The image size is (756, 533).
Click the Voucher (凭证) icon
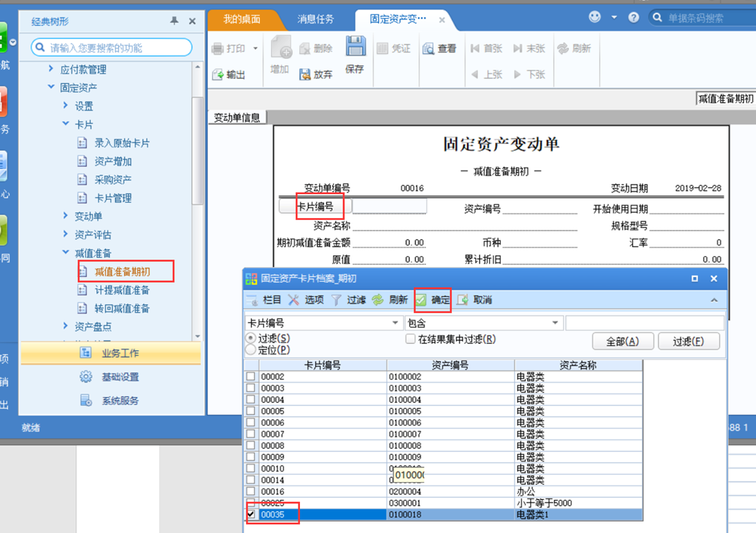point(383,48)
